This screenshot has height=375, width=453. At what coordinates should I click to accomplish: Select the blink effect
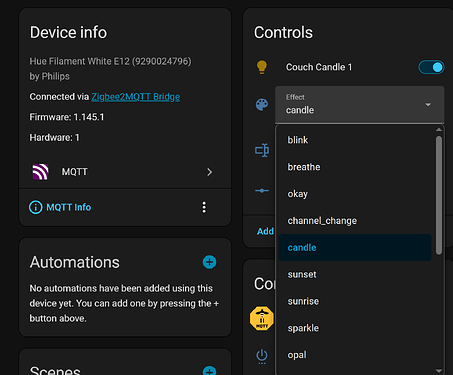(355, 140)
